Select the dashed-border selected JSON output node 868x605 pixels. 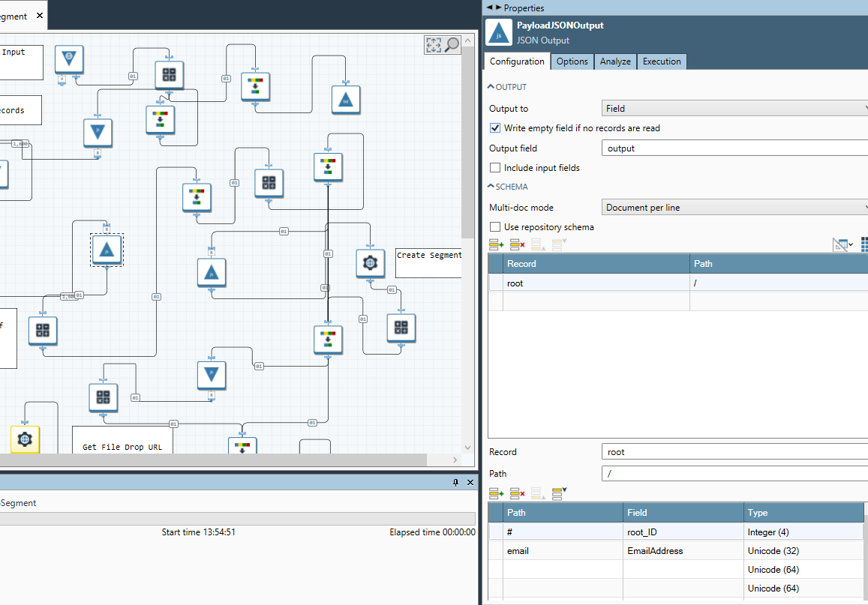pos(107,250)
